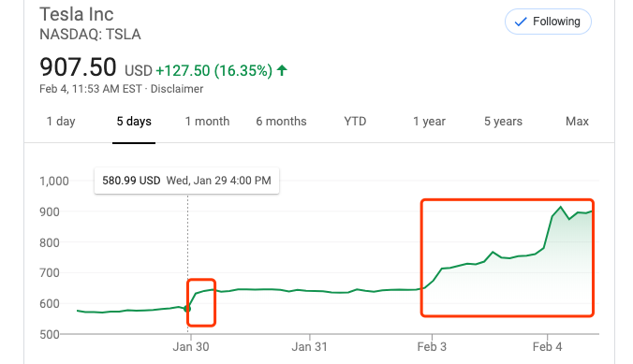Screen dimensions: 633x364
Task: Show the 1 year chart range
Action: click(x=429, y=122)
